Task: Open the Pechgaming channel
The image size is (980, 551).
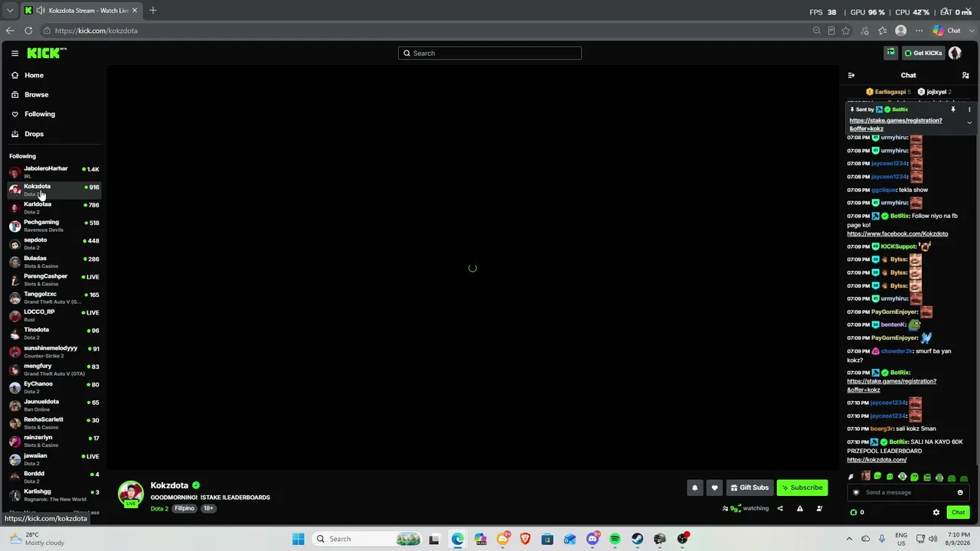Action: (54, 226)
